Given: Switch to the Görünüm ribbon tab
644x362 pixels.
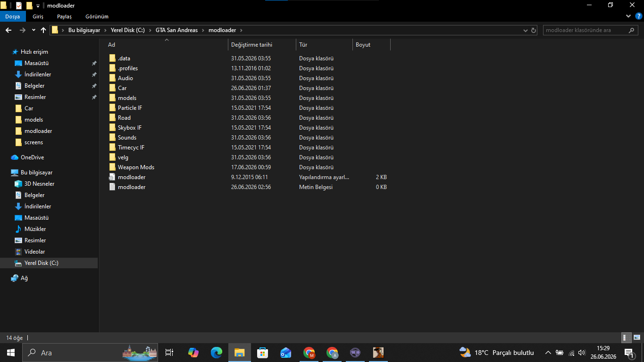Looking at the screenshot, I should click(x=97, y=16).
